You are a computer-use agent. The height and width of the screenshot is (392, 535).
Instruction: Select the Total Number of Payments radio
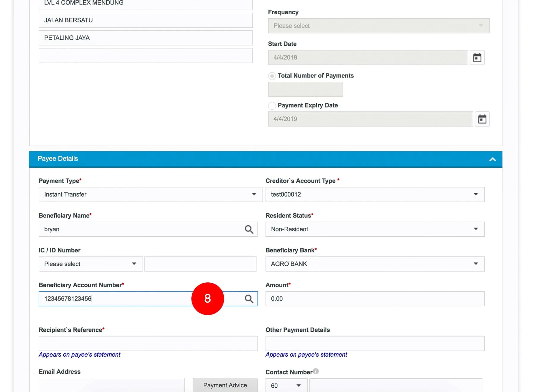(x=272, y=76)
